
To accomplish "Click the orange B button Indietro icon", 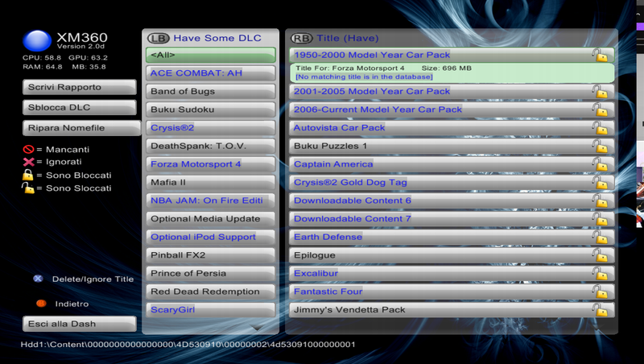I will point(41,304).
